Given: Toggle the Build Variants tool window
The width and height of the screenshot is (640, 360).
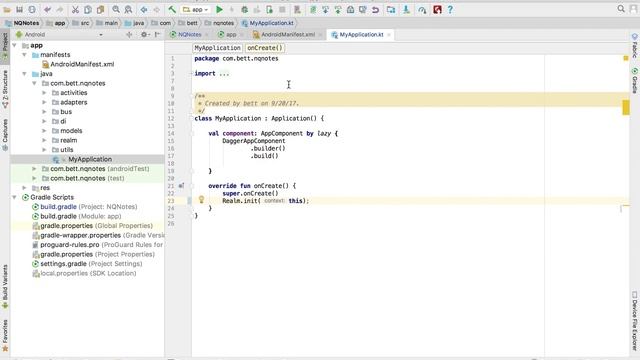Looking at the screenshot, I should [x=5, y=287].
